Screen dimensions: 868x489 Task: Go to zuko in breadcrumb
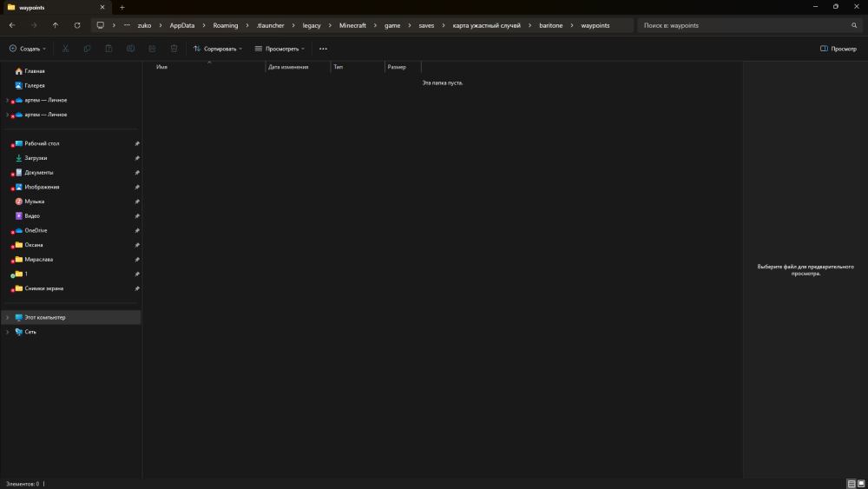click(144, 25)
